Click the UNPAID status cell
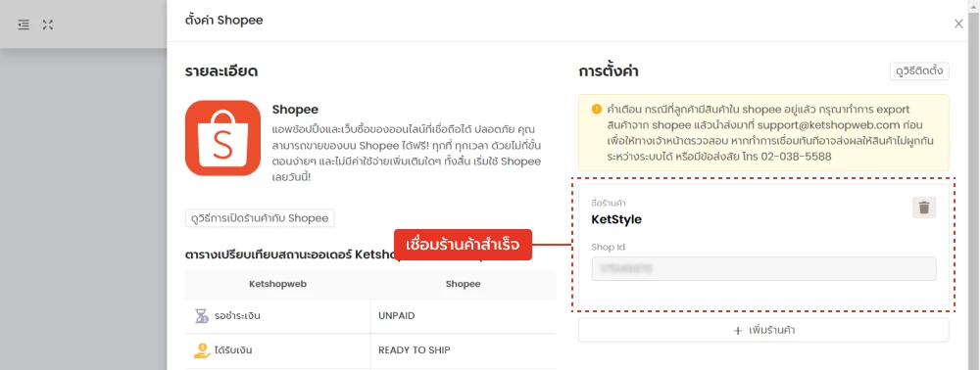Viewport: 980px width, 370px height. point(464,316)
